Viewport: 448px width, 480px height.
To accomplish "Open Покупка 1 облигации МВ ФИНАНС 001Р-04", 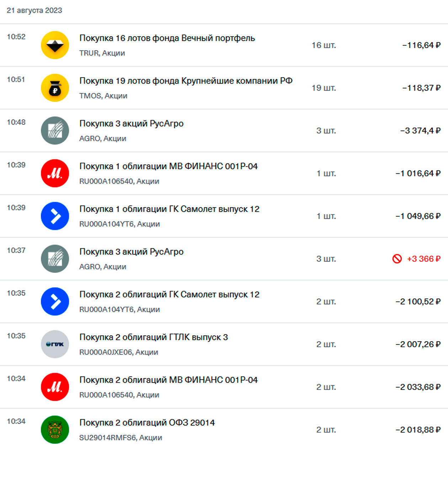I will tap(224, 173).
